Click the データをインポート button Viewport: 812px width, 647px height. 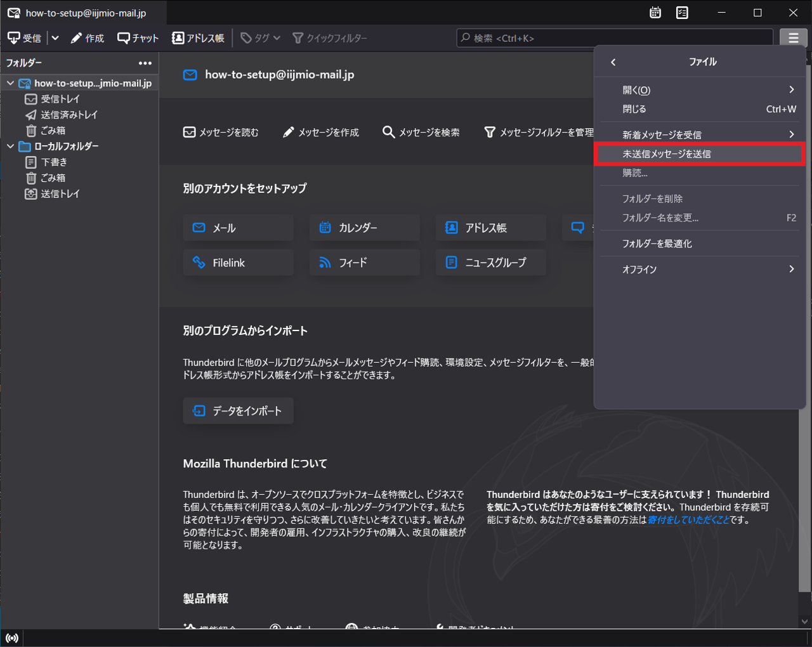coord(239,410)
